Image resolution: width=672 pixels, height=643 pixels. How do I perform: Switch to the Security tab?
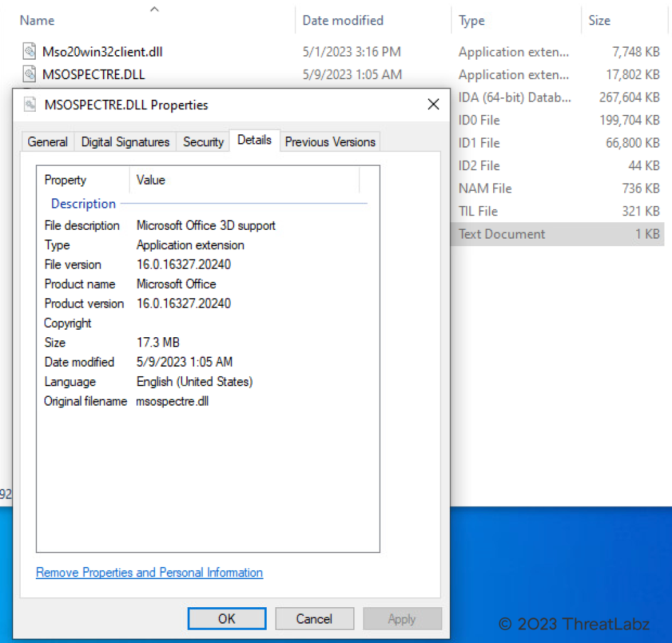(x=203, y=142)
